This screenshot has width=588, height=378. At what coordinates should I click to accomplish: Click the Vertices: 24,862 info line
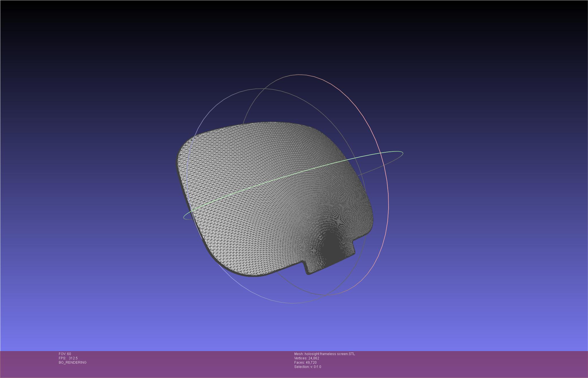tap(307, 358)
